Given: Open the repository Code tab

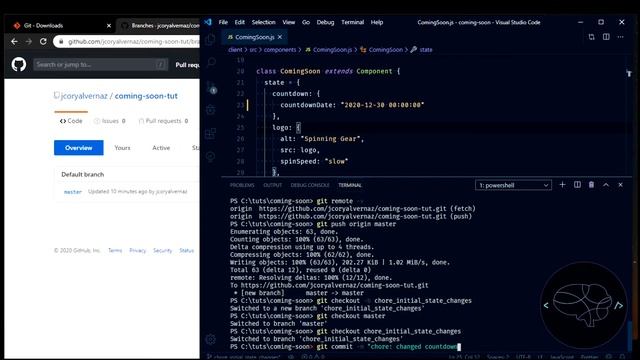Looking at the screenshot, I should [71, 121].
